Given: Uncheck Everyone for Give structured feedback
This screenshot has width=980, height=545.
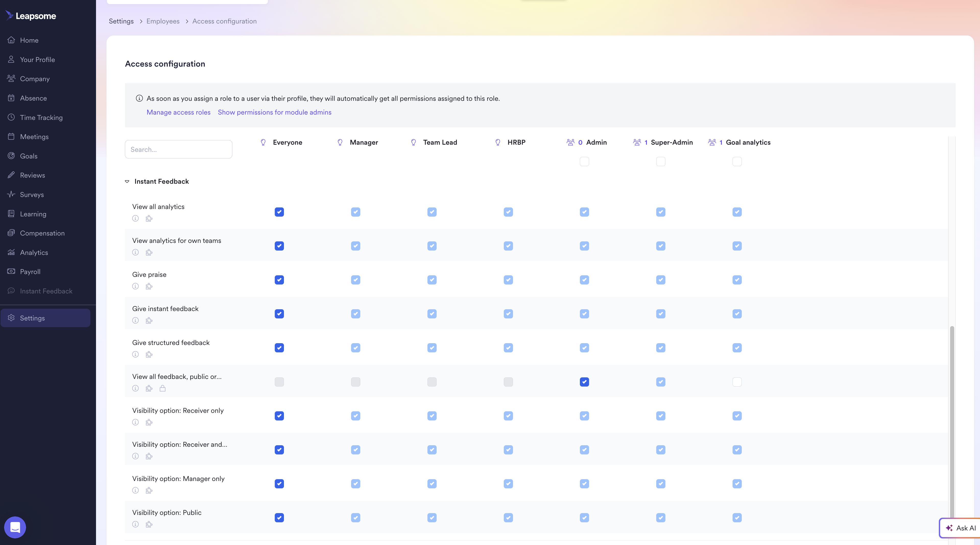Looking at the screenshot, I should pos(279,348).
